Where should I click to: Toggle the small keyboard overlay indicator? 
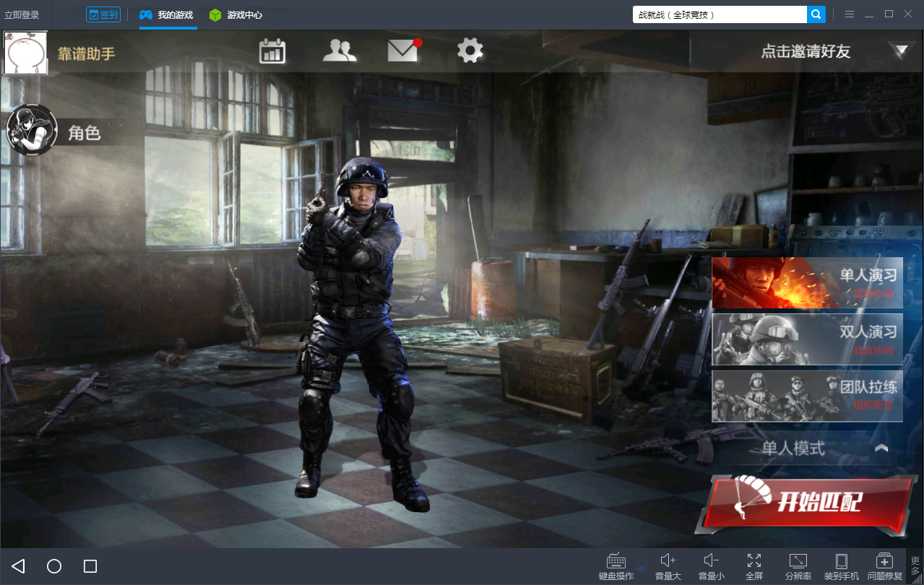(641, 565)
